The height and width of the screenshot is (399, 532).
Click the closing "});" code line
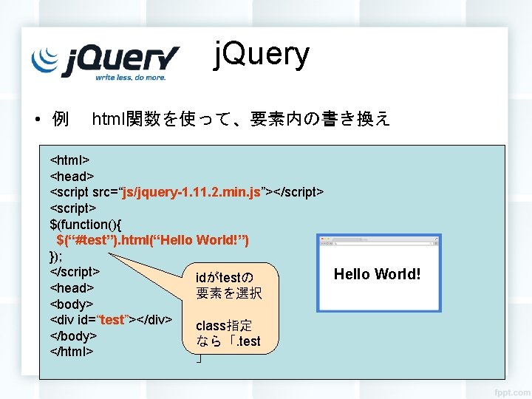[56, 256]
